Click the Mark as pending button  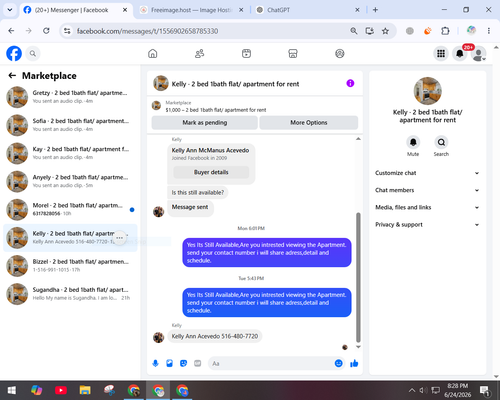[205, 123]
